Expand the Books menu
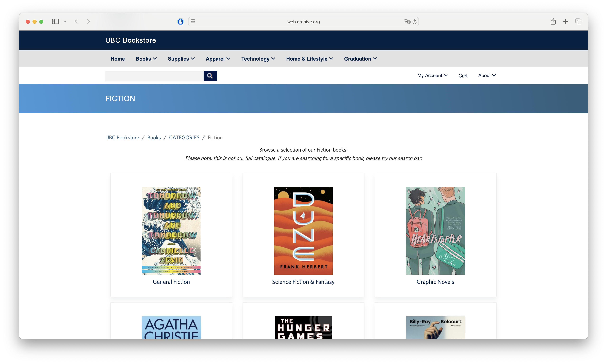 pos(146,59)
